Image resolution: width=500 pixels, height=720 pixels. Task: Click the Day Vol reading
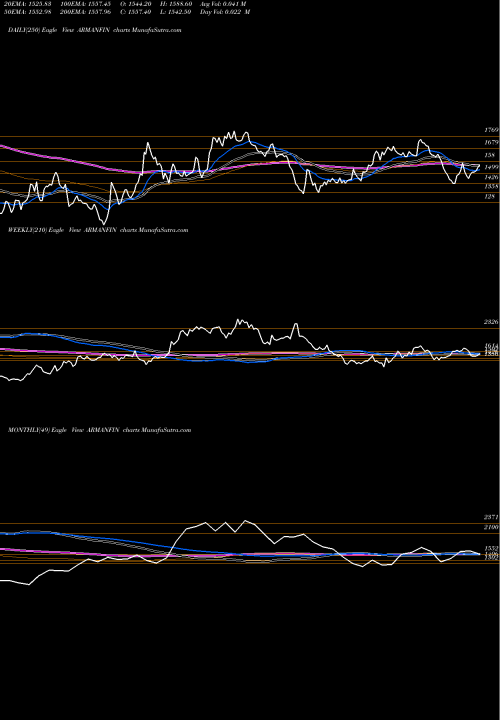point(225,12)
